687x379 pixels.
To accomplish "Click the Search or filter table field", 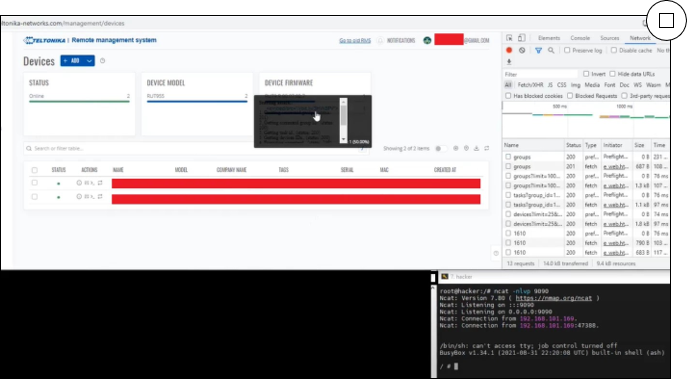I will (196, 149).
